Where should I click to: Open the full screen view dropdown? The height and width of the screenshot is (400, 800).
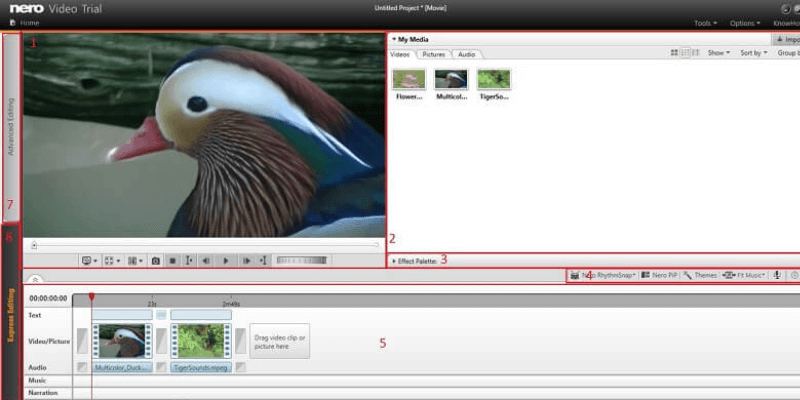click(x=112, y=261)
